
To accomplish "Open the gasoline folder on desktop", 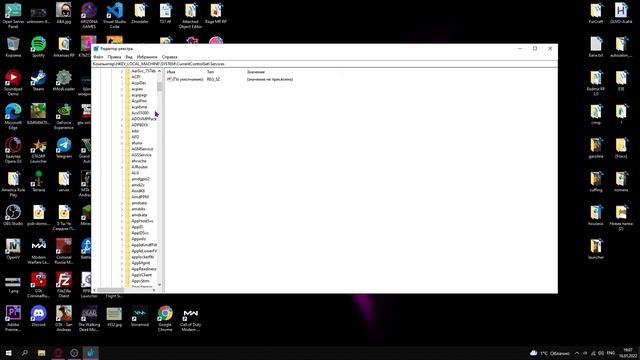I will (x=596, y=148).
